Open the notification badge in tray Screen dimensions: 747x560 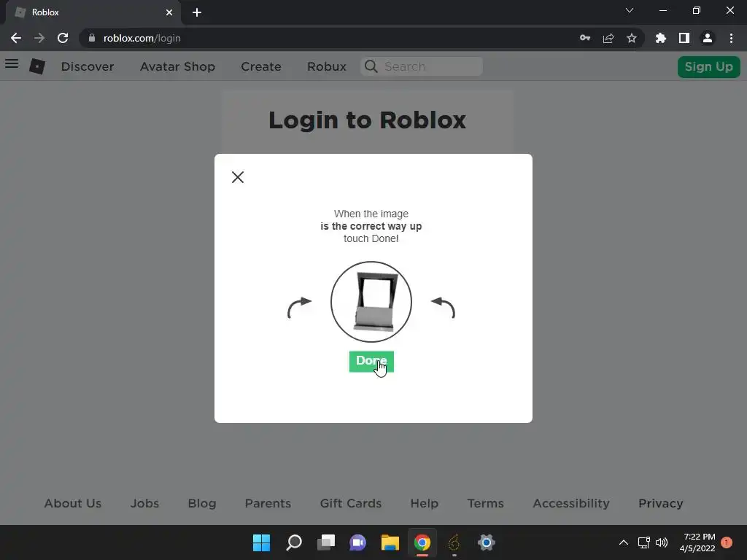[727, 542]
